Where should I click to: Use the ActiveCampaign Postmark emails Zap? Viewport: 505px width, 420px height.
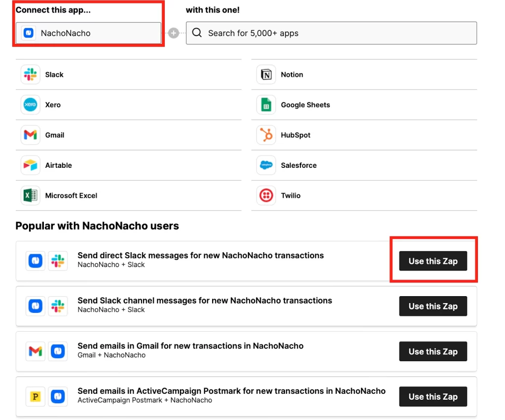point(433,396)
